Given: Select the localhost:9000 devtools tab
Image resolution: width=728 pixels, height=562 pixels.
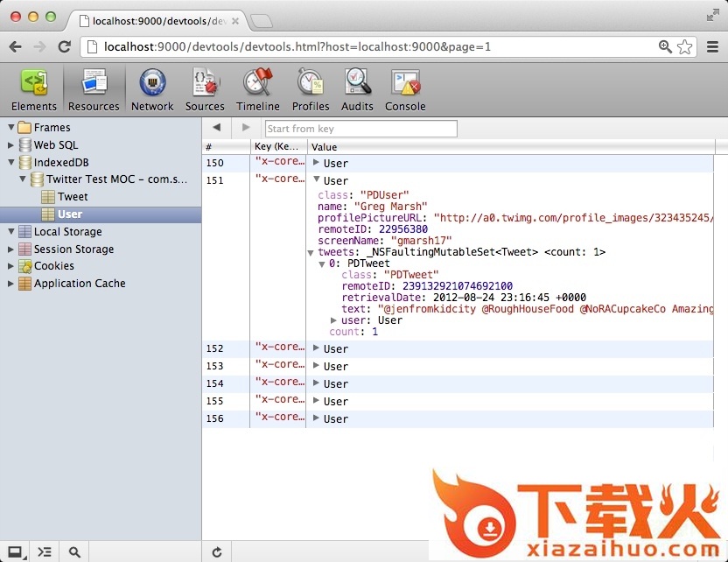Looking at the screenshot, I should click(157, 21).
